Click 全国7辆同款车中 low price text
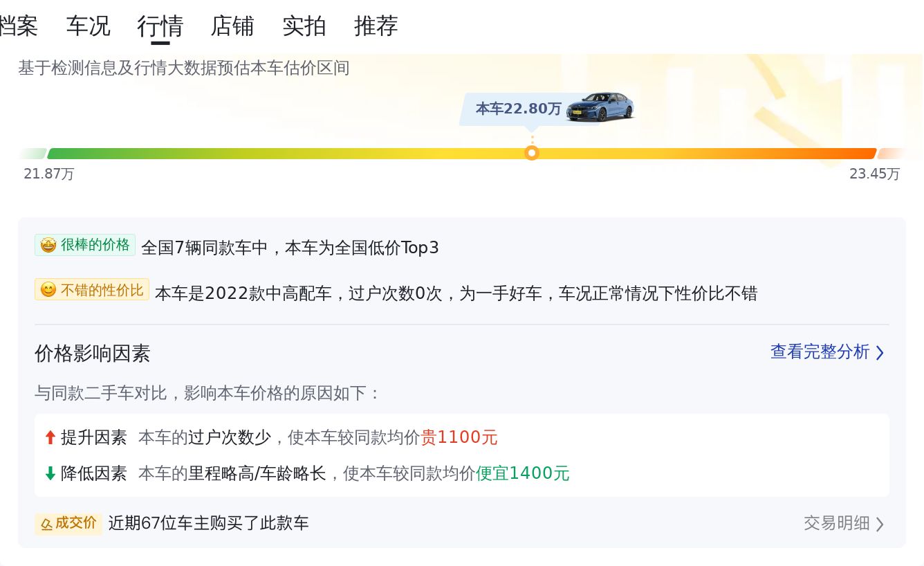The height and width of the screenshot is (566, 924). [x=290, y=248]
